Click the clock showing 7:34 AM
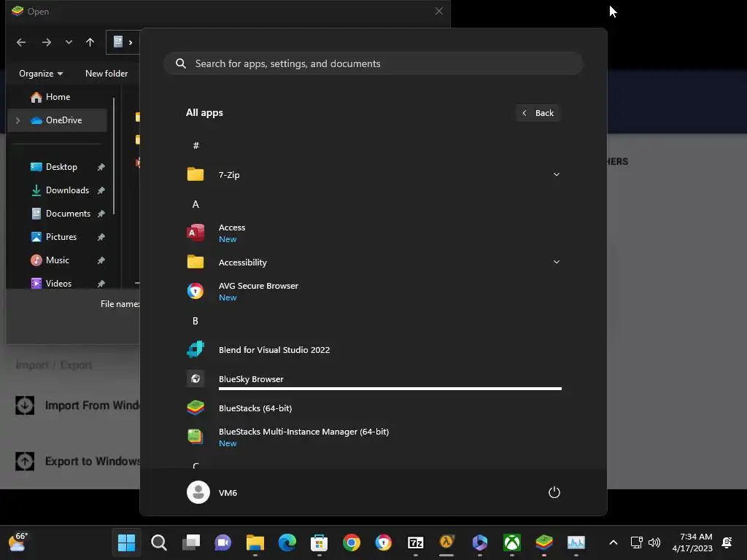The image size is (747, 560). point(692,542)
